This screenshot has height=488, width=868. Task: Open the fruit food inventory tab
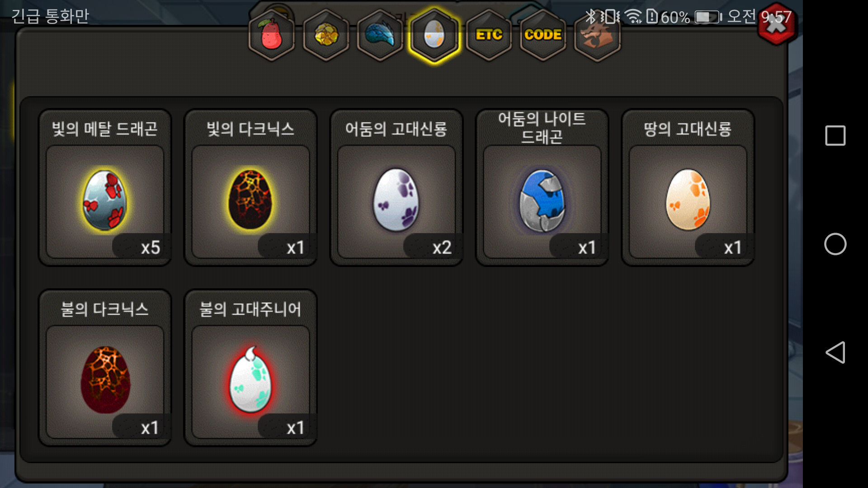(x=271, y=35)
